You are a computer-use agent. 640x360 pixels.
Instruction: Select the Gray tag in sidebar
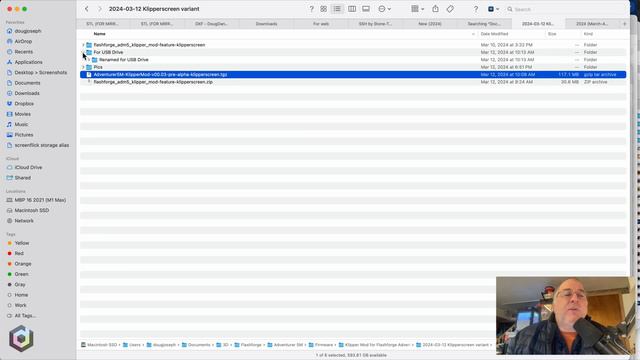(20, 284)
